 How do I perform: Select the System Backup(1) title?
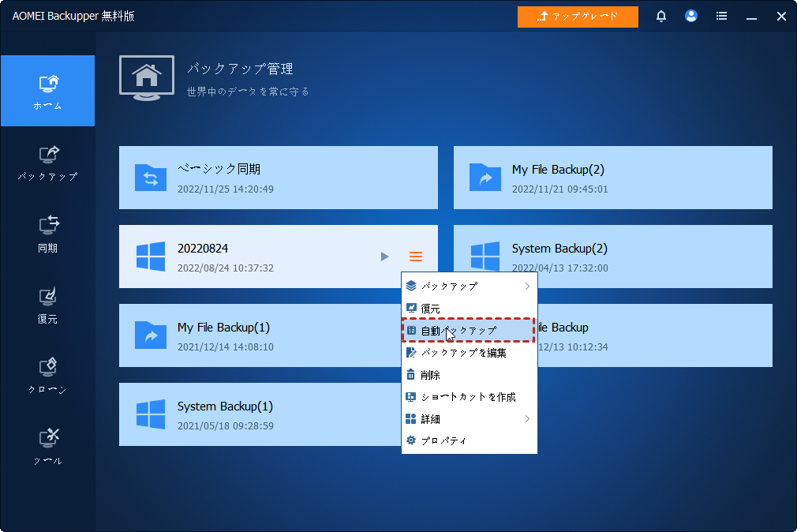(x=225, y=406)
